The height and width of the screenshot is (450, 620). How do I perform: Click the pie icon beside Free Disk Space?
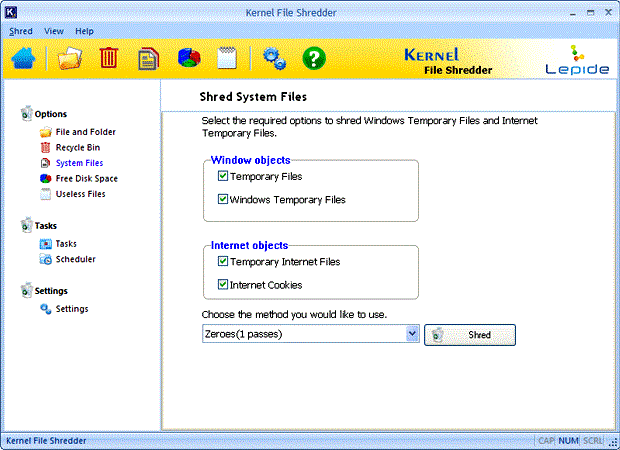[45, 178]
